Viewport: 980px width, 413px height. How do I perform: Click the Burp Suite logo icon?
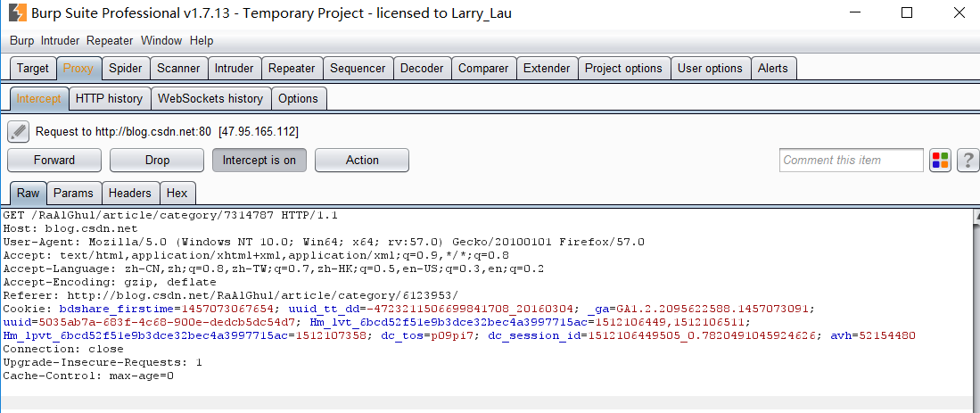[x=17, y=12]
